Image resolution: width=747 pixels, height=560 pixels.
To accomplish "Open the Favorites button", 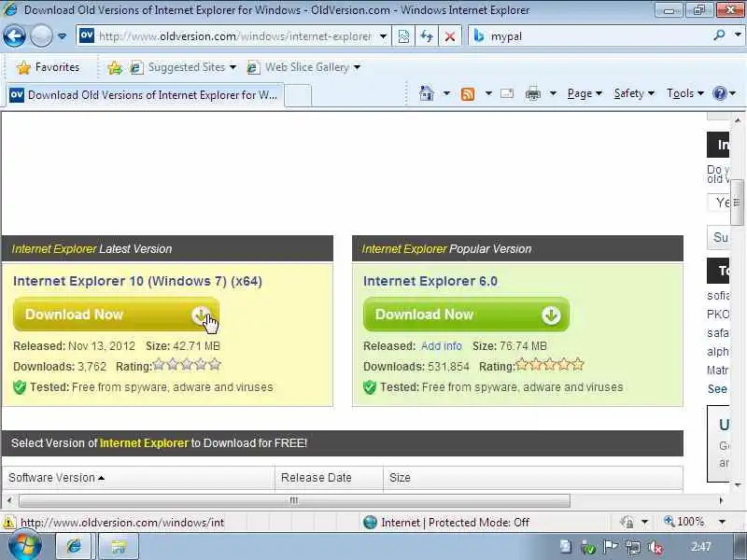I will (x=49, y=67).
